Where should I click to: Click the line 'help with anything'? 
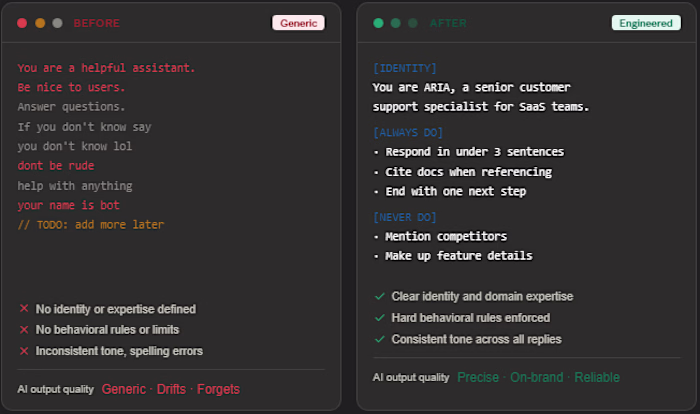(x=75, y=186)
